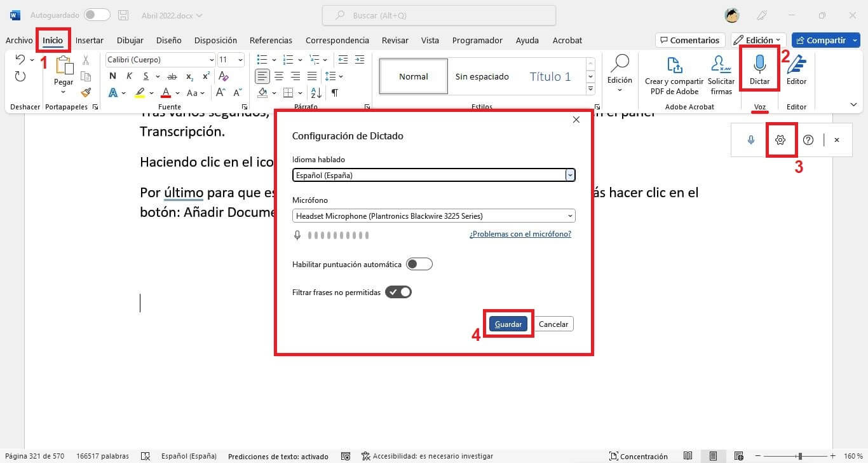This screenshot has height=463, width=868.
Task: Switch to Insertar tab
Action: pyautogui.click(x=90, y=40)
